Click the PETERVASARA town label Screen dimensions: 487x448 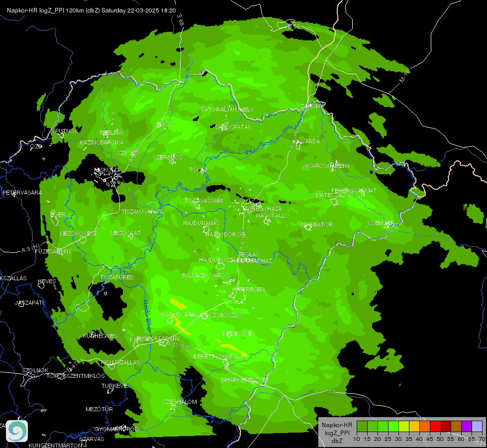[22, 193]
